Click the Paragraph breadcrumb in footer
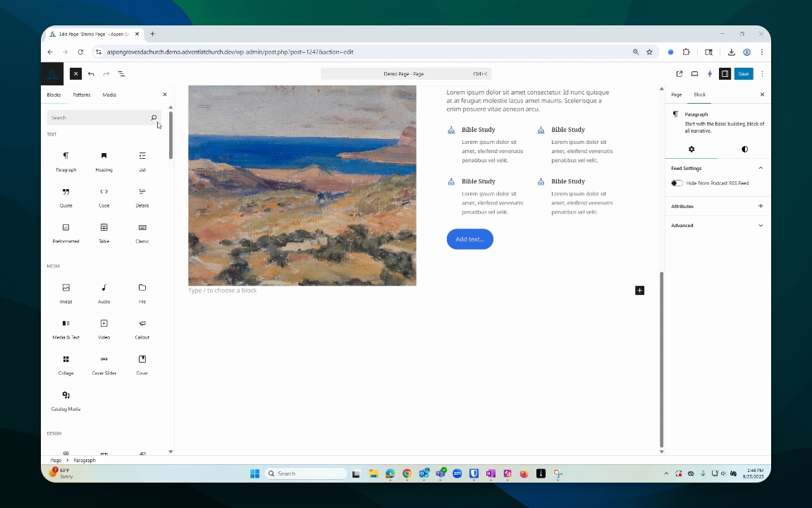The height and width of the screenshot is (508, 812). pos(85,460)
